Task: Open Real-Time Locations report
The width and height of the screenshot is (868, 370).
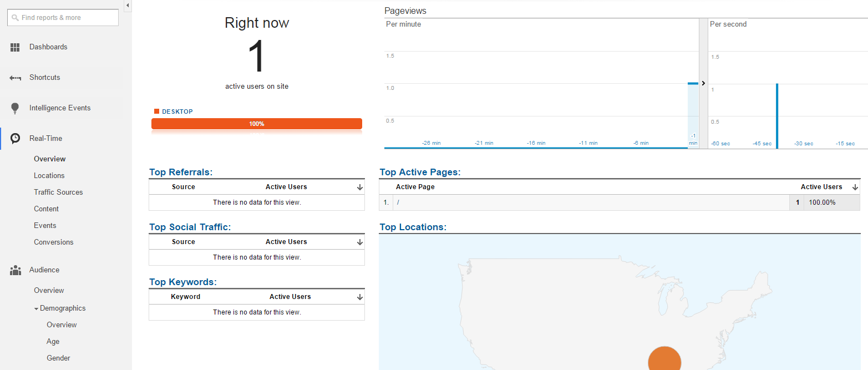Action: pos(49,176)
